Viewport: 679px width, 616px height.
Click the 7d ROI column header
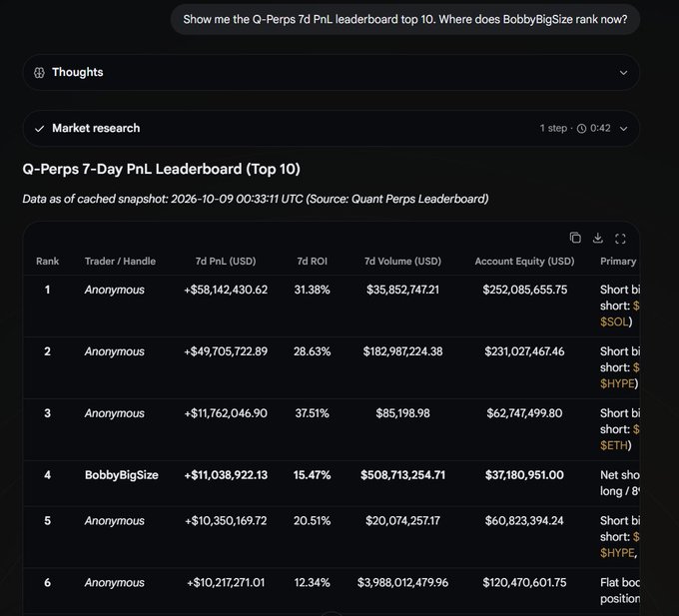312,261
